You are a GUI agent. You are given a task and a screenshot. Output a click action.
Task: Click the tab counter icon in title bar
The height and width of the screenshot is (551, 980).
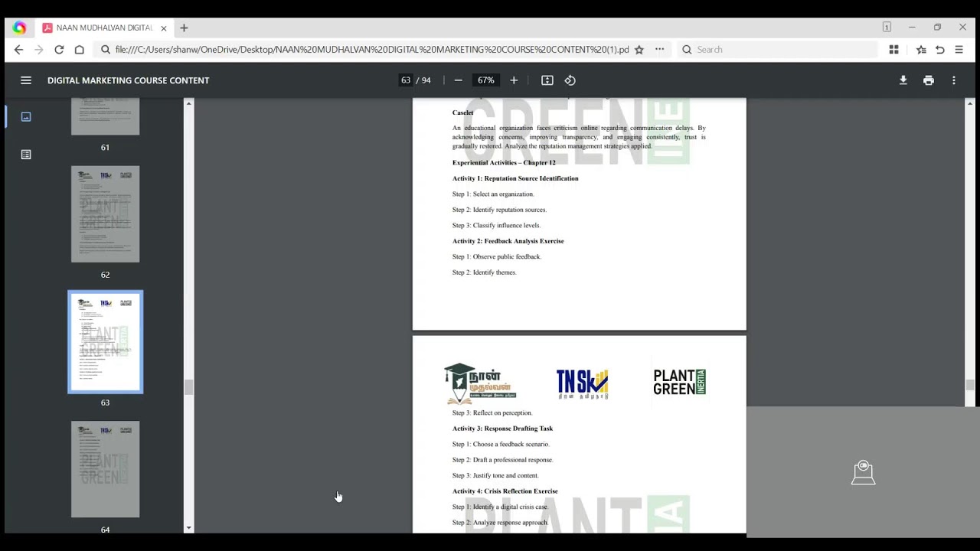coord(887,27)
